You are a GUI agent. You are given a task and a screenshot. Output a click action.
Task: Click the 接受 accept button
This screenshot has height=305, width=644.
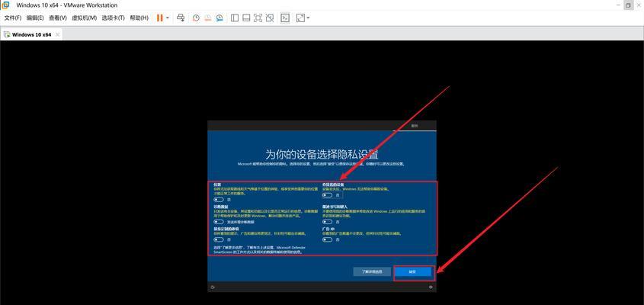point(413,271)
